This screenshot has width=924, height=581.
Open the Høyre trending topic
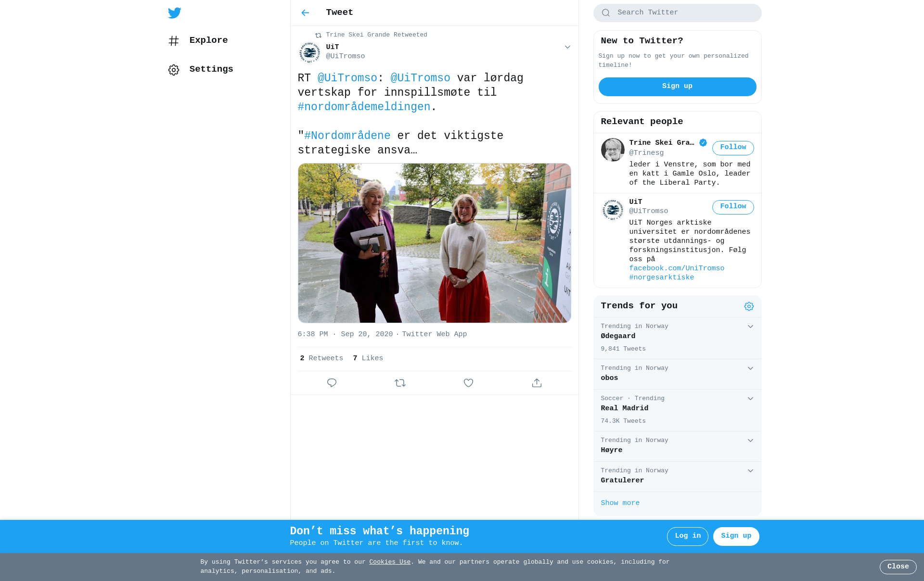pyautogui.click(x=677, y=446)
